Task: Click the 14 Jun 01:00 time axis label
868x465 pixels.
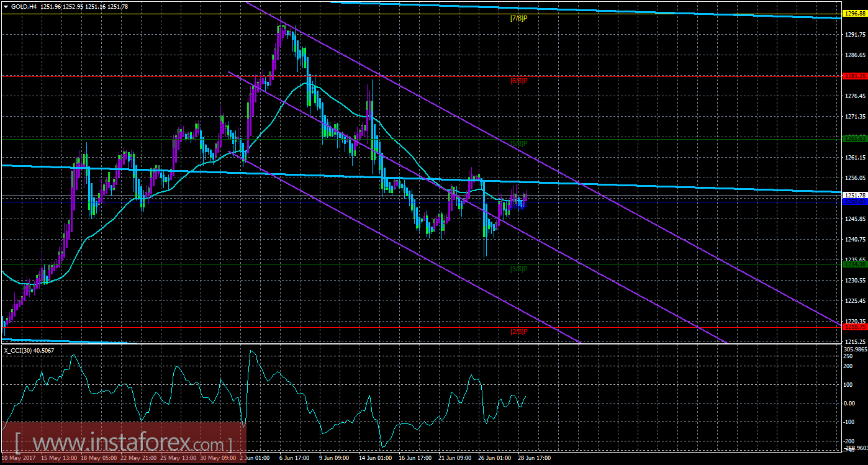Action: [374, 459]
